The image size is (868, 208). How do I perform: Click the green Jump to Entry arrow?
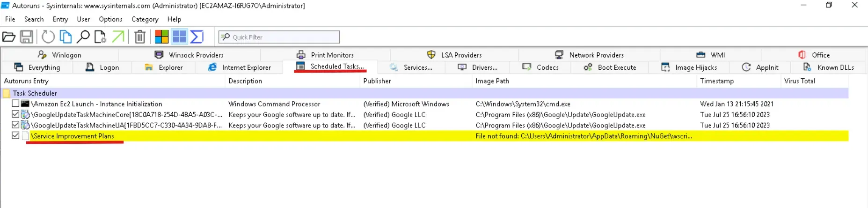[x=118, y=37]
